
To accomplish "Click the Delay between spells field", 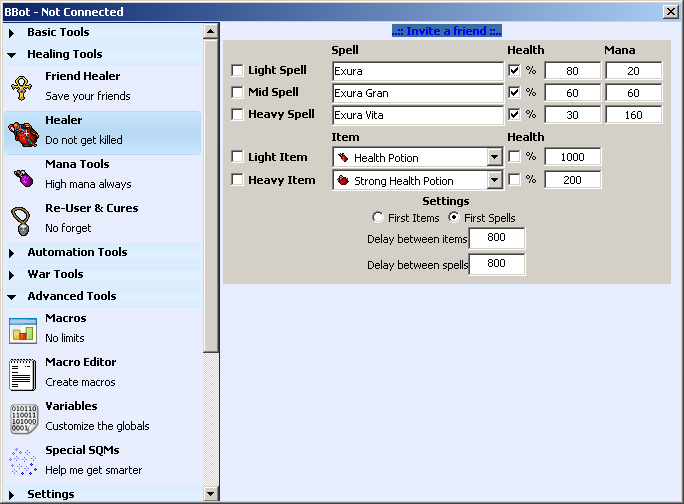I will coord(496,265).
